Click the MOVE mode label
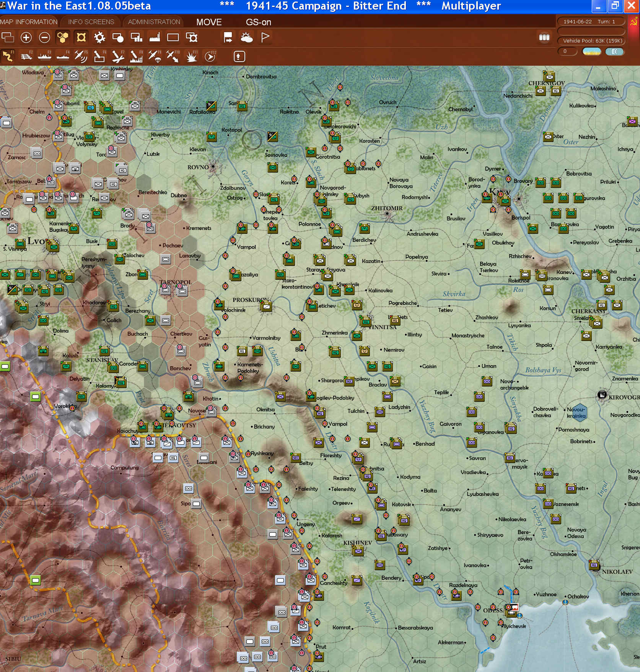 tap(209, 22)
